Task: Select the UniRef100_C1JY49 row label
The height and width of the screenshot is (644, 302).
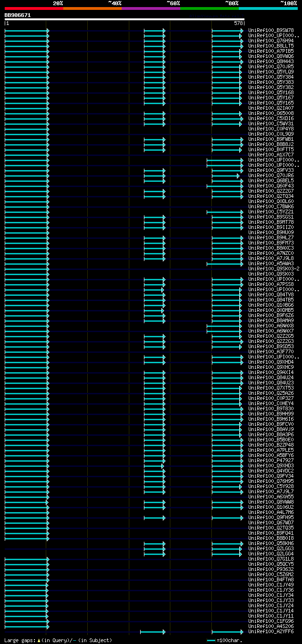Action: 271,585
